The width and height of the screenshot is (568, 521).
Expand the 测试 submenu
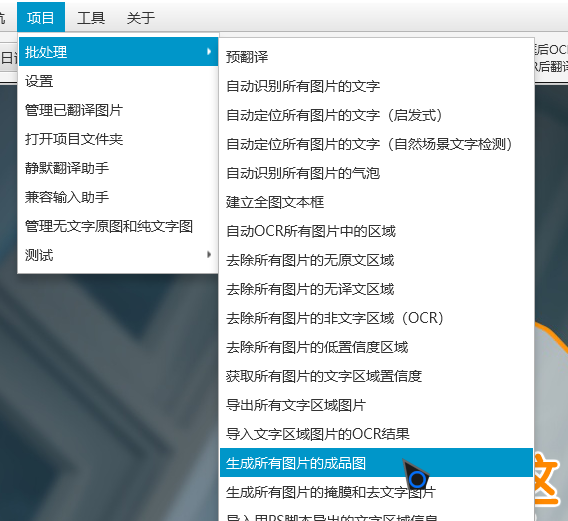click(118, 255)
